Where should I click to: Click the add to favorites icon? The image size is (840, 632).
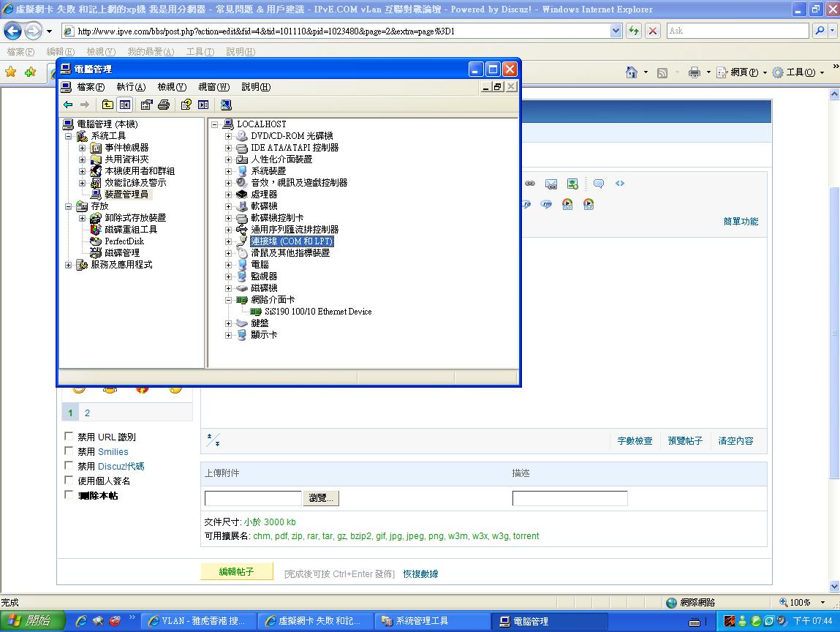pos(31,72)
